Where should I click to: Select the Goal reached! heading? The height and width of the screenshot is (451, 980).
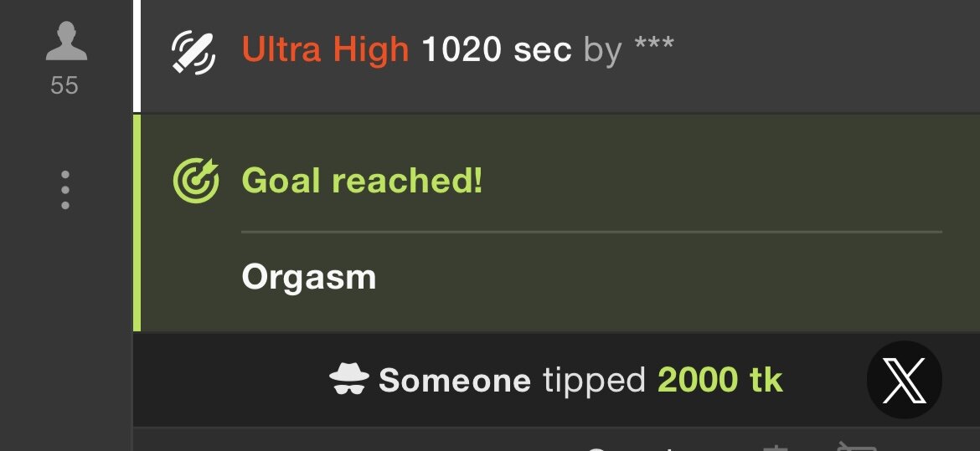(x=362, y=181)
